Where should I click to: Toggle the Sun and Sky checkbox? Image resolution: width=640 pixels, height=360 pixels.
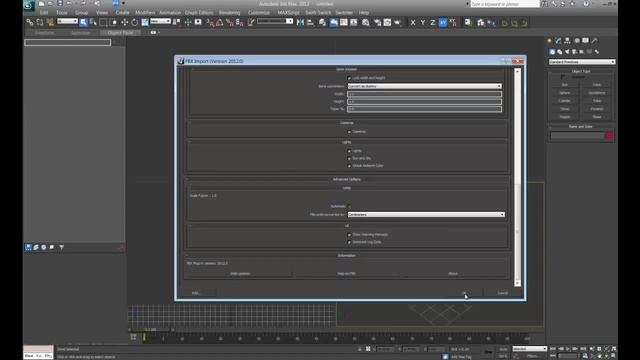point(349,158)
